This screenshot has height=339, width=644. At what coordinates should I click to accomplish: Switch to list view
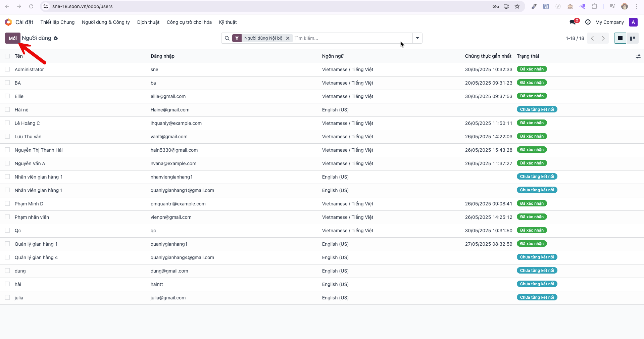(620, 38)
